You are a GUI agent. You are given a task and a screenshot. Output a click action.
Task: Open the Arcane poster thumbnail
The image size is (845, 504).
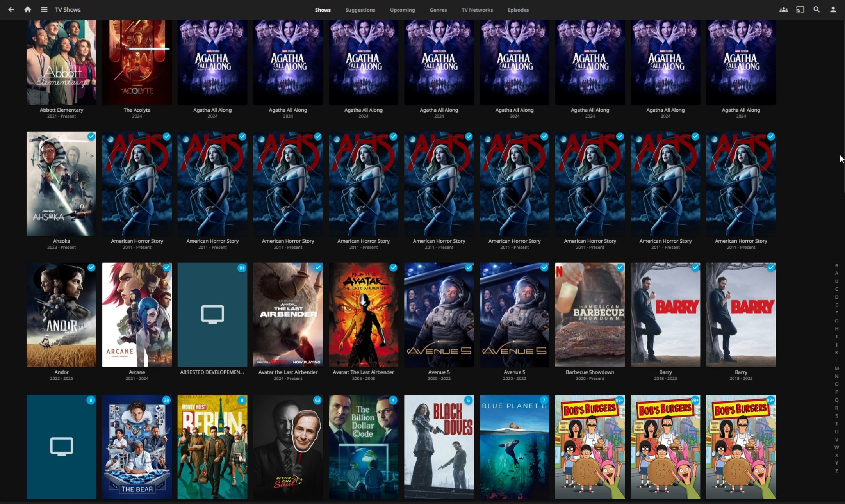(137, 314)
